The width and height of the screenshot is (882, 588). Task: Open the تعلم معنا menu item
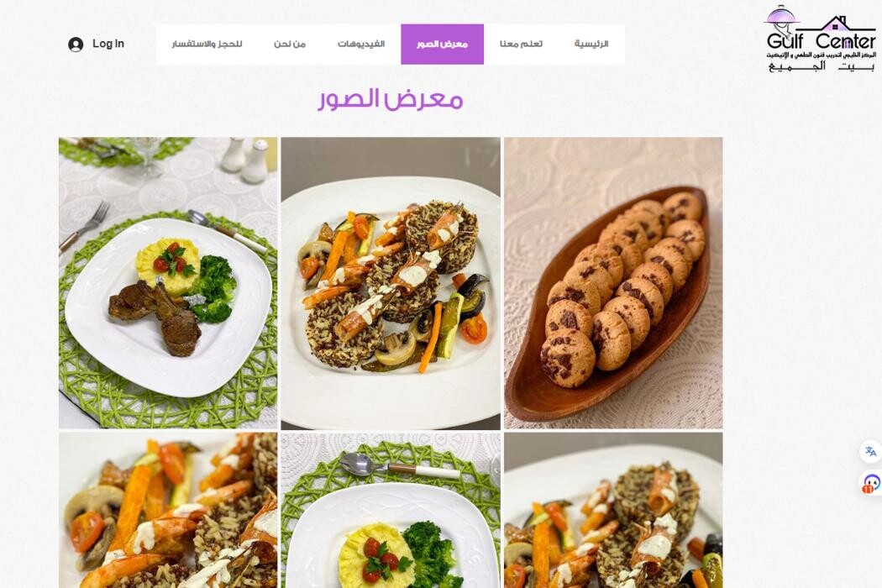coord(521,44)
